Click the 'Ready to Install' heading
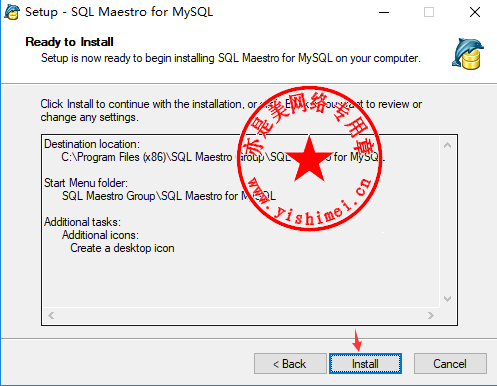The height and width of the screenshot is (386, 497). tap(69, 42)
